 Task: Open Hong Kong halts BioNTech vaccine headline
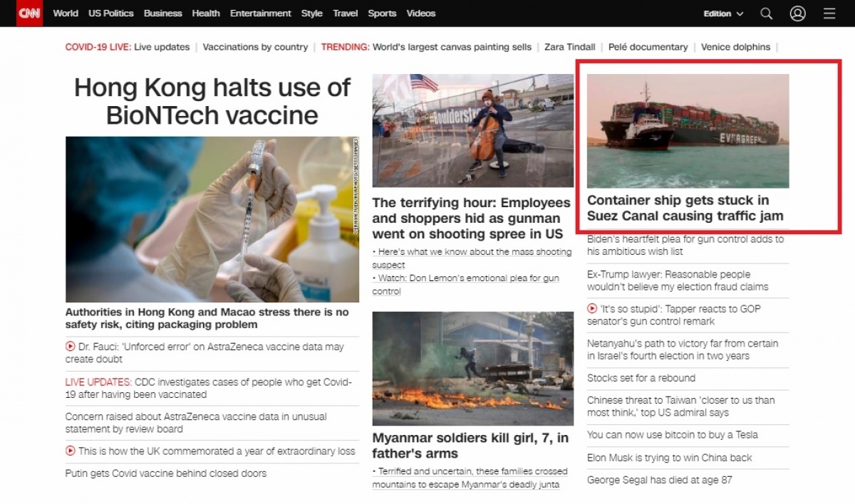(212, 101)
